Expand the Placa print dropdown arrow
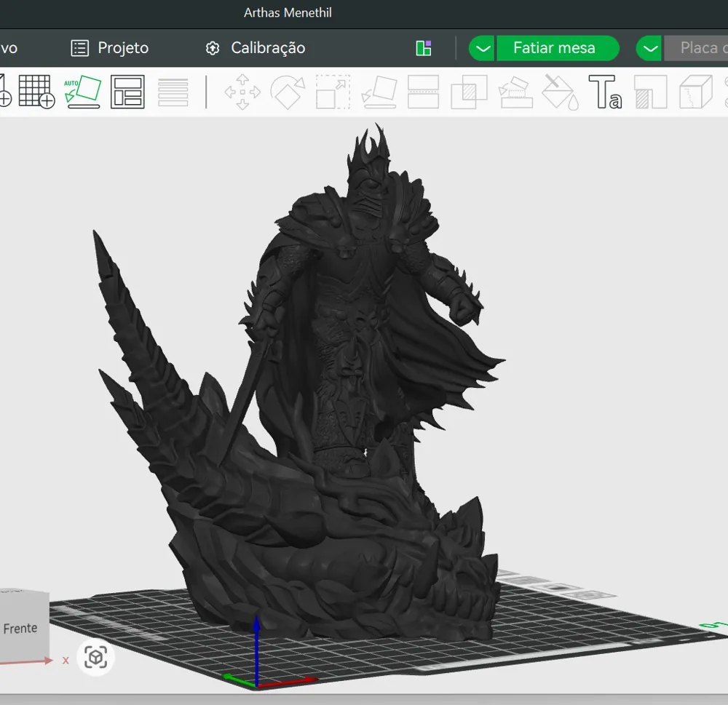 pos(649,48)
